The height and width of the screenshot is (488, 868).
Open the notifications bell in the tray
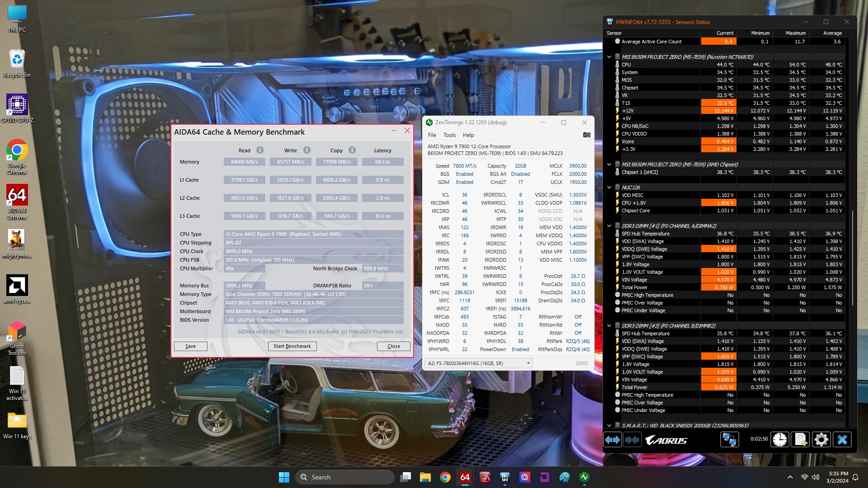tap(855, 477)
